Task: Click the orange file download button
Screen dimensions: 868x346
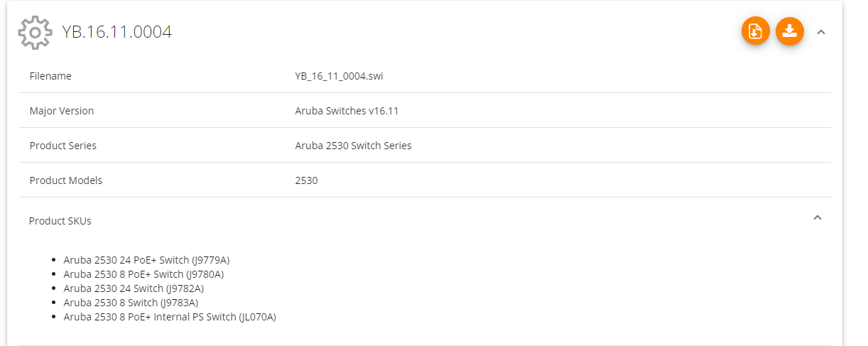Action: [755, 31]
